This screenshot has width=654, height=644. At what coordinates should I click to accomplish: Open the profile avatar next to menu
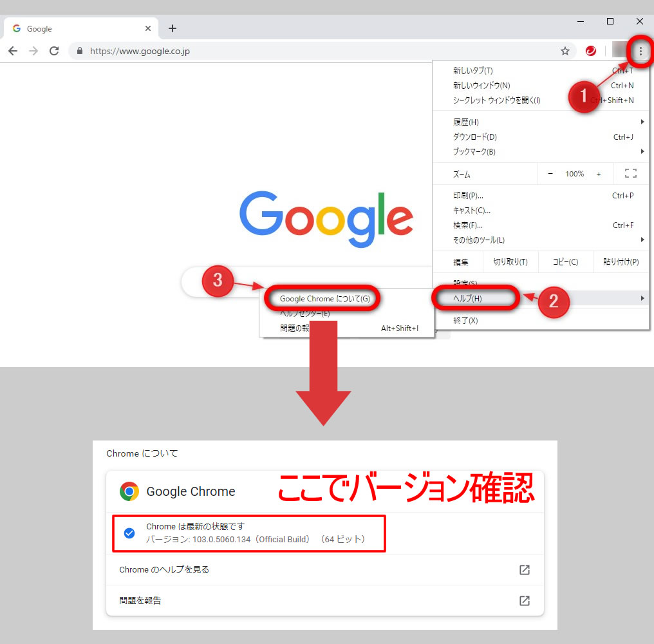pos(619,50)
